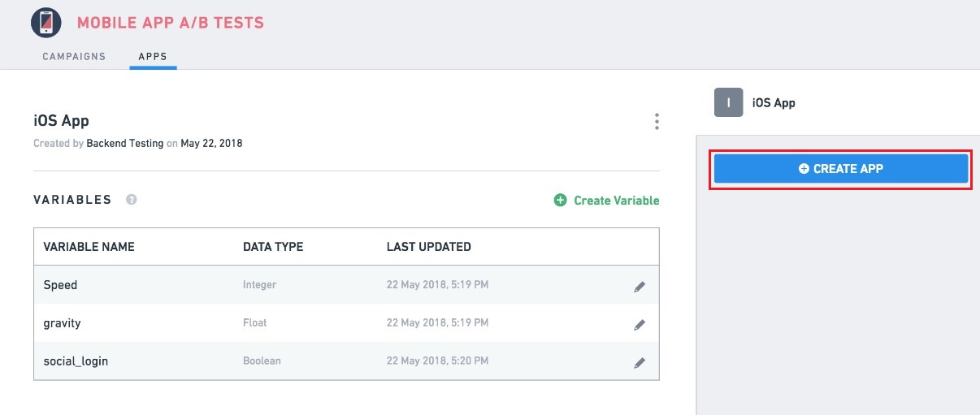This screenshot has width=980, height=415.
Task: Edit the Speed variable with pencil icon
Action: pos(640,286)
